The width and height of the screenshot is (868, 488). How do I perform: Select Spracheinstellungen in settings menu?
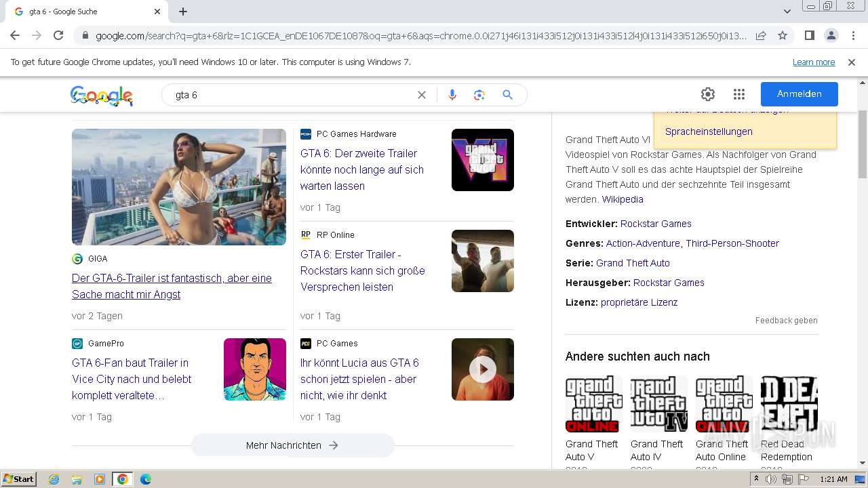(709, 131)
